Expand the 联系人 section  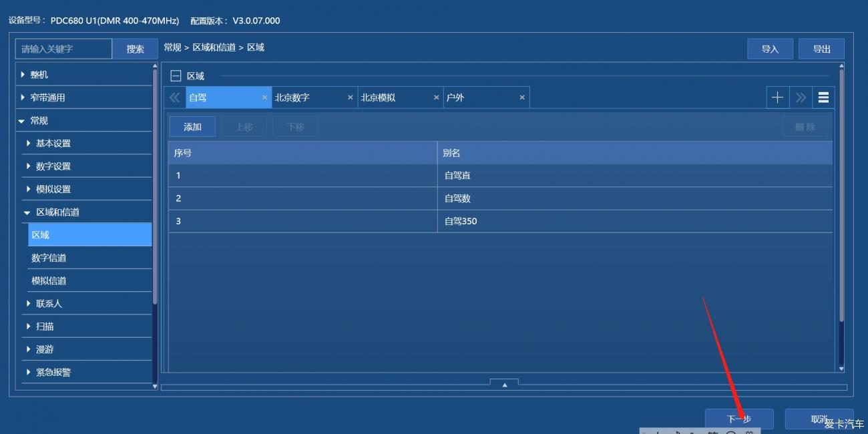pyautogui.click(x=47, y=303)
